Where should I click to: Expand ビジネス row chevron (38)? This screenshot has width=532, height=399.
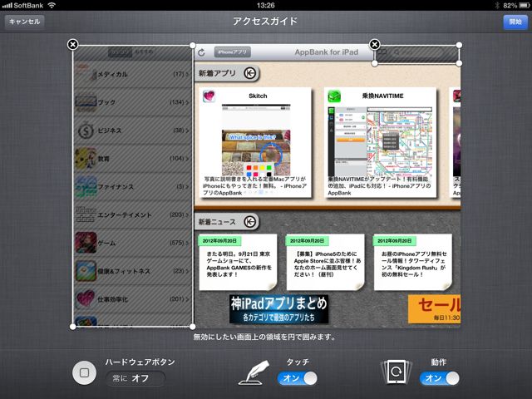pyautogui.click(x=187, y=131)
